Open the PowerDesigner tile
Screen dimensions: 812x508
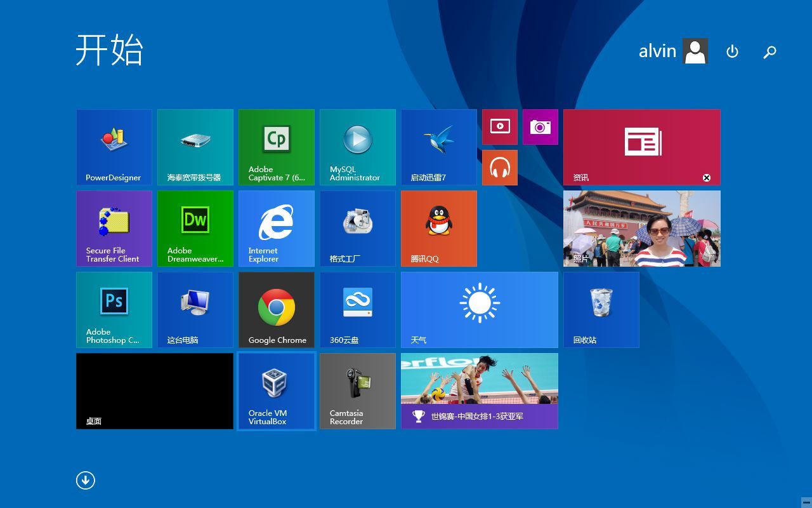point(114,147)
